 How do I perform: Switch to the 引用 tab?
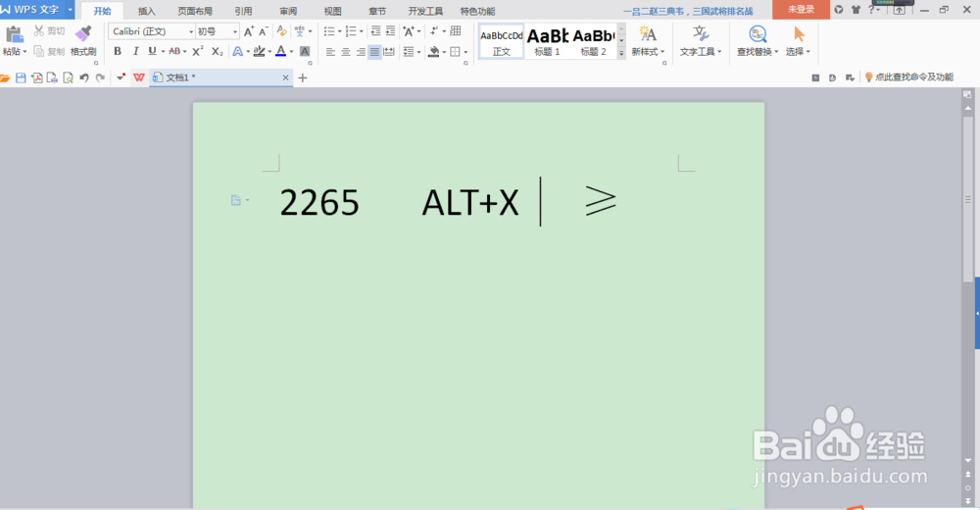(x=243, y=11)
